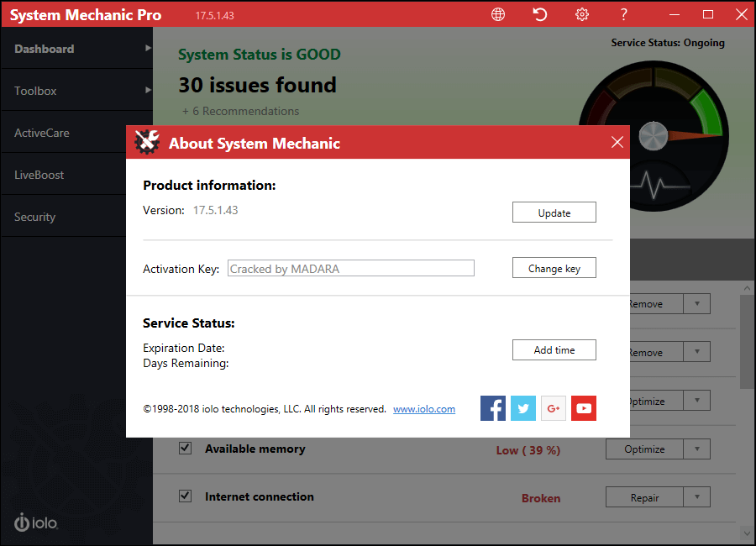Click the iolo logo in the sidebar

click(36, 522)
